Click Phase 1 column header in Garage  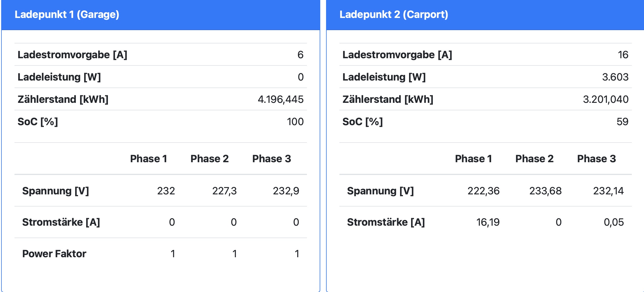point(149,159)
